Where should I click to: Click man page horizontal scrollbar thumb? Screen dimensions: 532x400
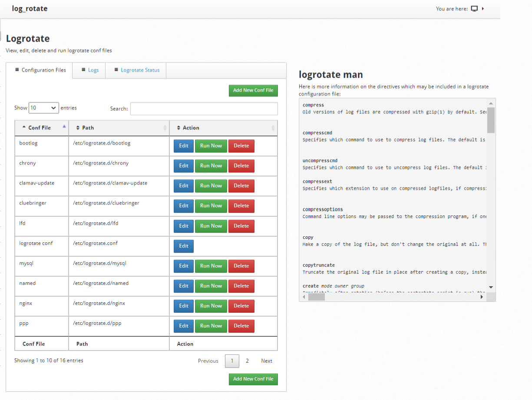[316, 297]
